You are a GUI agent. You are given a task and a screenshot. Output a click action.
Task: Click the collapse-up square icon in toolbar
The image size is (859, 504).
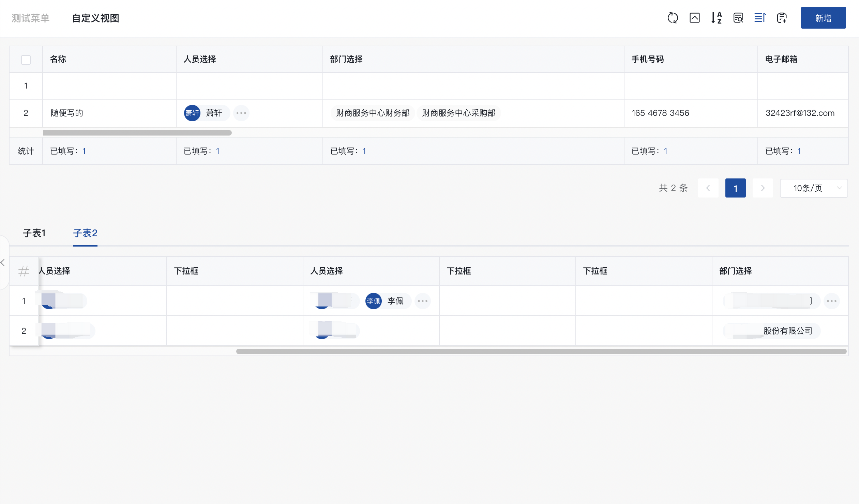tap(694, 18)
